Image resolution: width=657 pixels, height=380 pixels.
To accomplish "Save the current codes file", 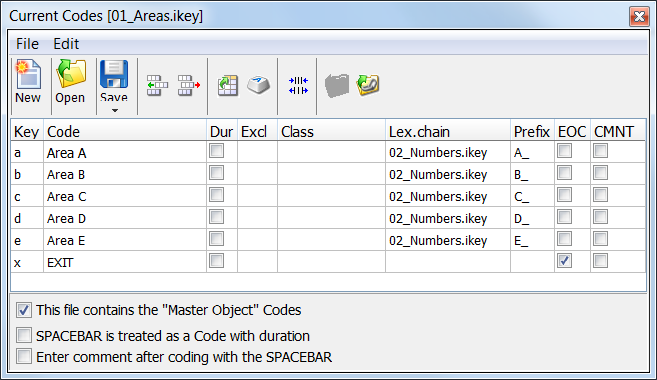I will click(x=114, y=80).
